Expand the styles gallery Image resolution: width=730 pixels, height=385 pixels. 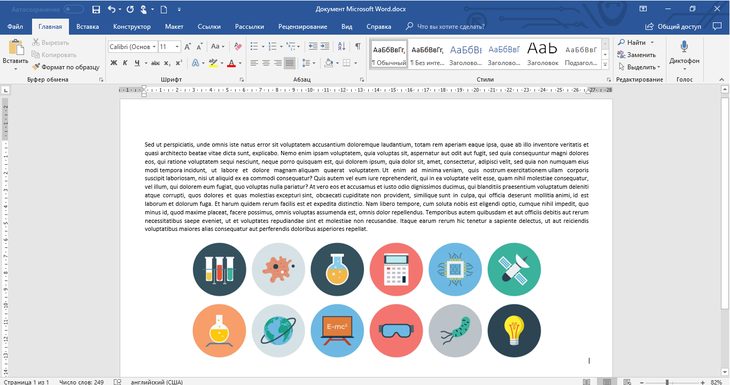[x=605, y=64]
